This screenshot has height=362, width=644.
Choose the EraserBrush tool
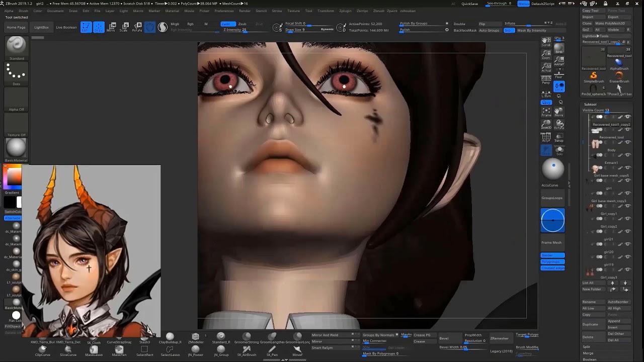coord(619,77)
